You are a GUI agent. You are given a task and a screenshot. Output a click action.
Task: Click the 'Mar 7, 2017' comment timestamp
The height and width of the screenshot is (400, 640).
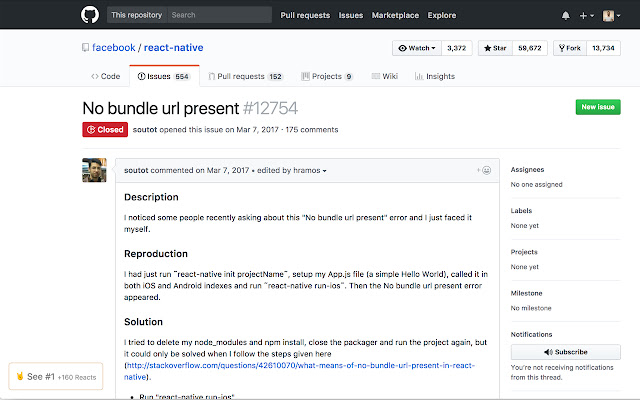(228, 170)
